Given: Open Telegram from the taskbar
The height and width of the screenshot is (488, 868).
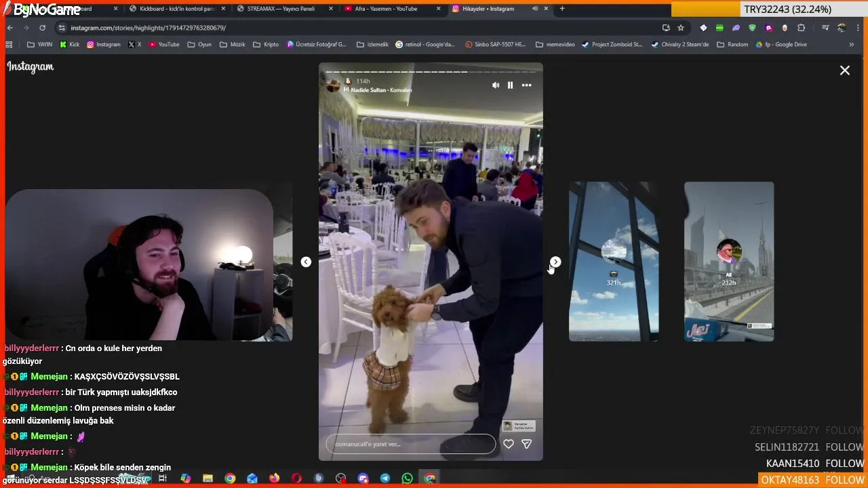Looking at the screenshot, I should (385, 479).
